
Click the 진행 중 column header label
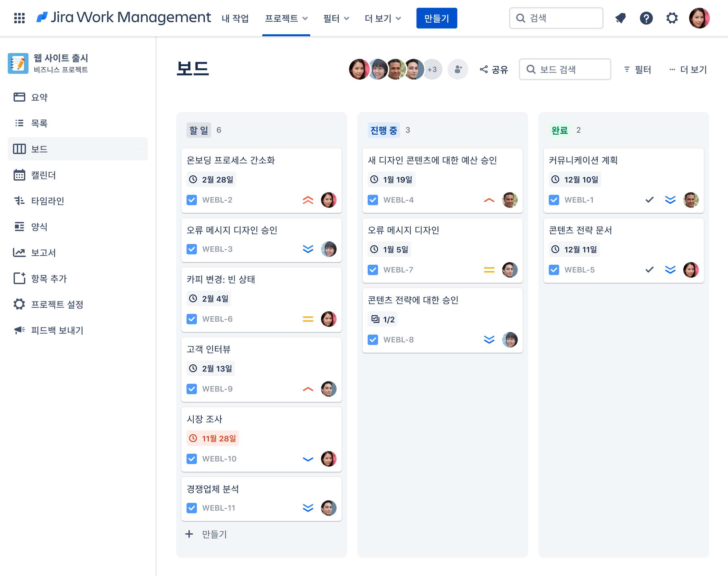384,130
